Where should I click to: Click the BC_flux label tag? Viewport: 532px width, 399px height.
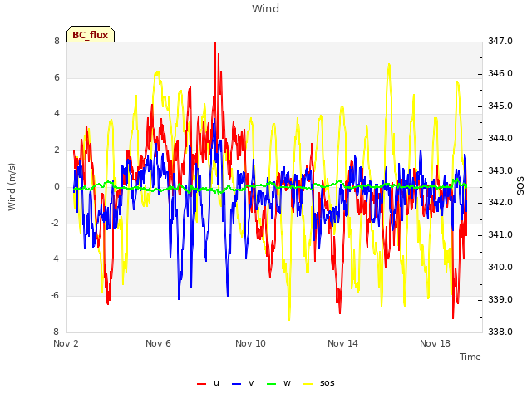[91, 34]
